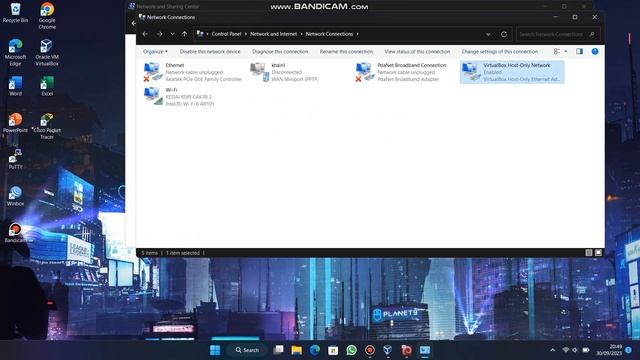Open the Windows Start button

215,350
